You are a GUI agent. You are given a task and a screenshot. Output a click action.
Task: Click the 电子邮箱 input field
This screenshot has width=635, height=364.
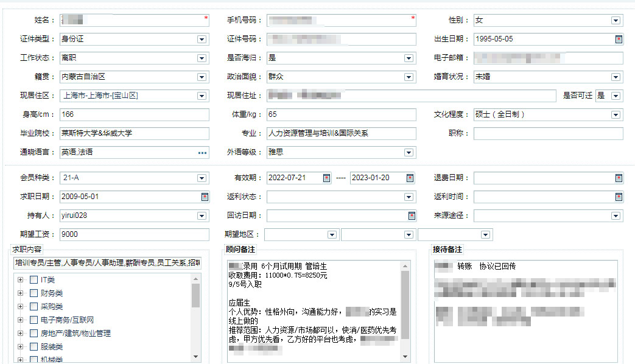[549, 58]
